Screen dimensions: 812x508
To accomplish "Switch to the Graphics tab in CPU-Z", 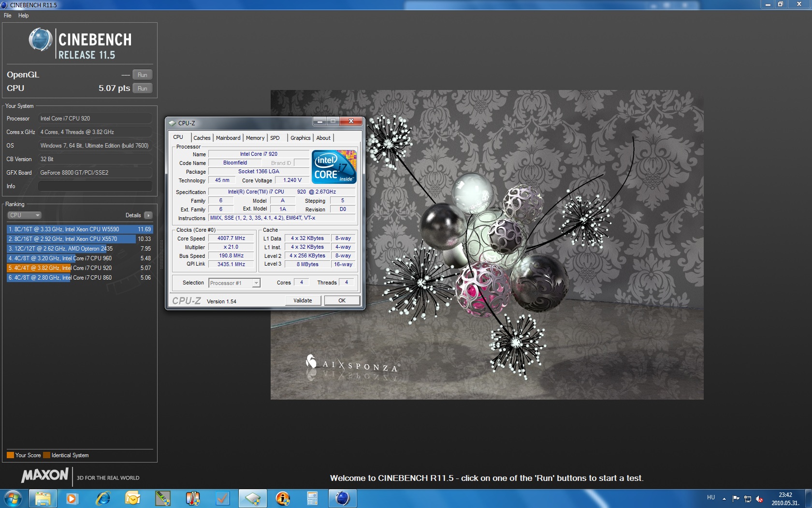I will point(301,138).
